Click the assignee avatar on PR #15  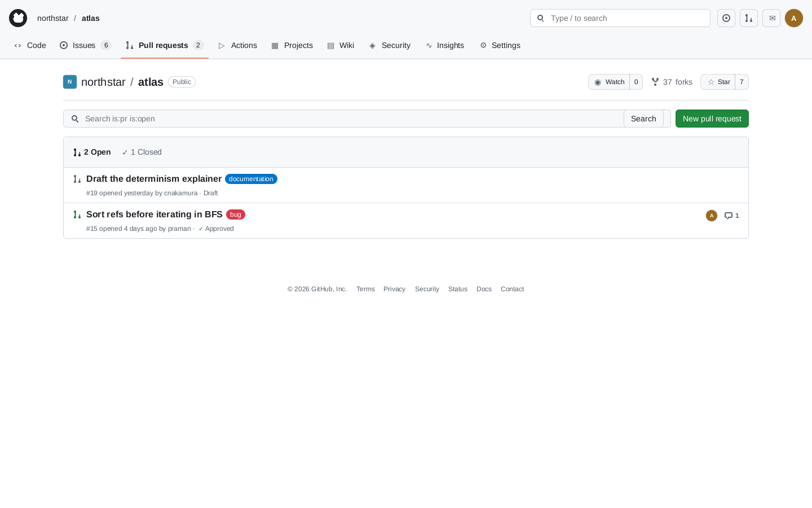coord(712,216)
